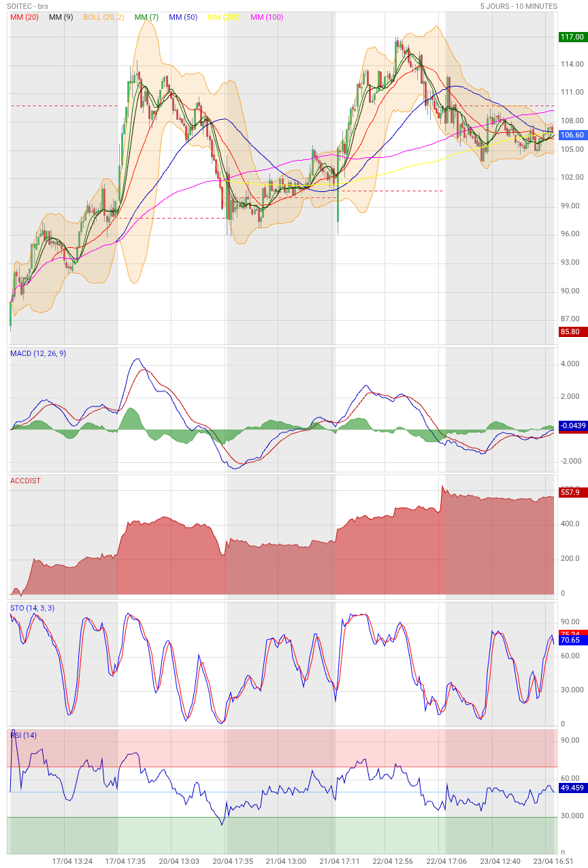
Task: Click the 20/04 17:35 time axis label
Action: 233,861
